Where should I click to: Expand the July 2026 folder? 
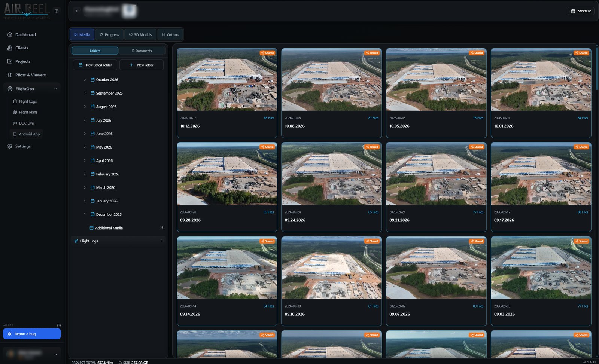coord(85,120)
